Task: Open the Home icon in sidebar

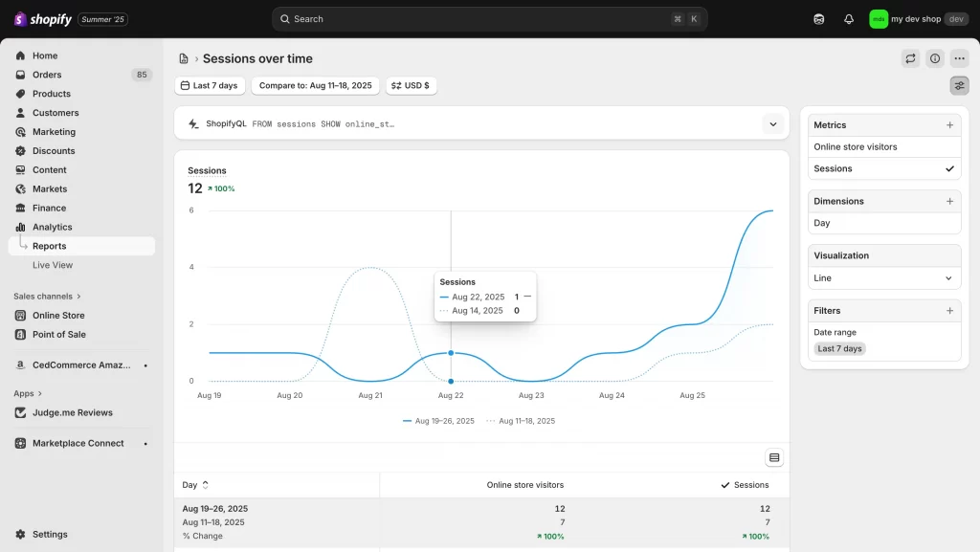Action: pos(21,55)
